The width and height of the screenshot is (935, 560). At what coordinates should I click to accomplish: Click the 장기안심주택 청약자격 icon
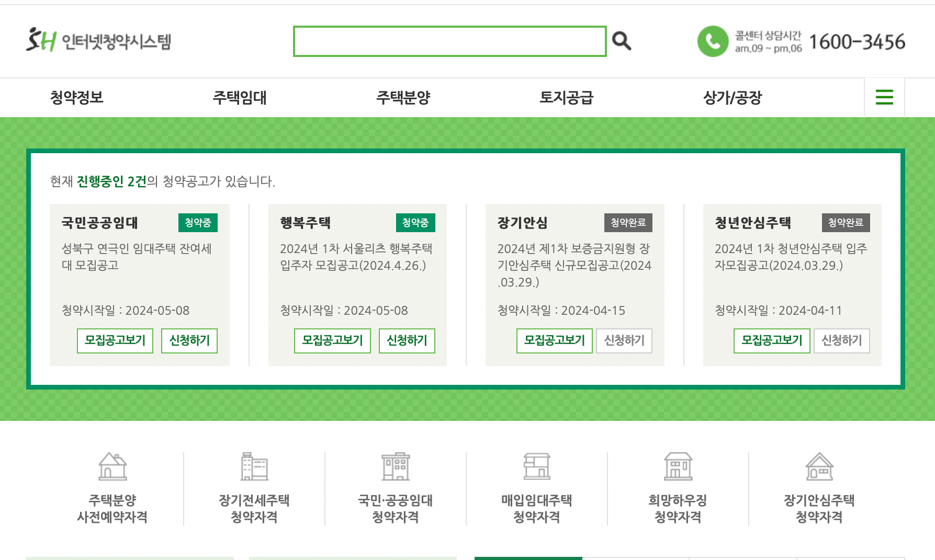(819, 467)
